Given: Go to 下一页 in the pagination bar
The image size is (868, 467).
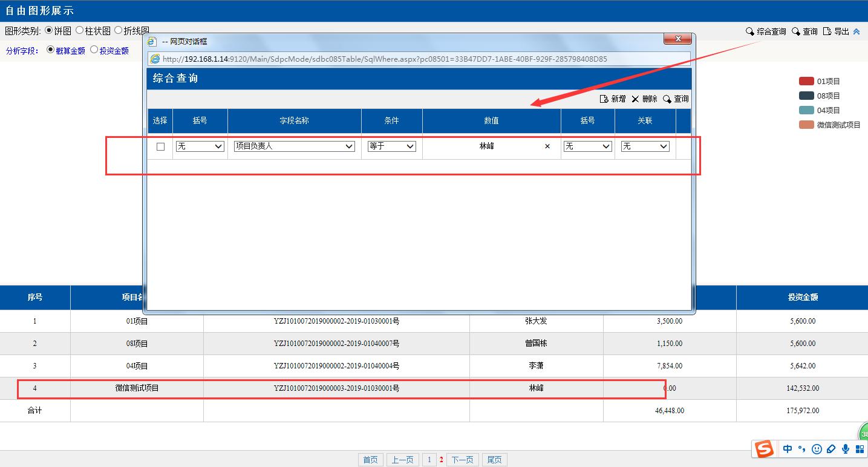Looking at the screenshot, I should [x=462, y=460].
